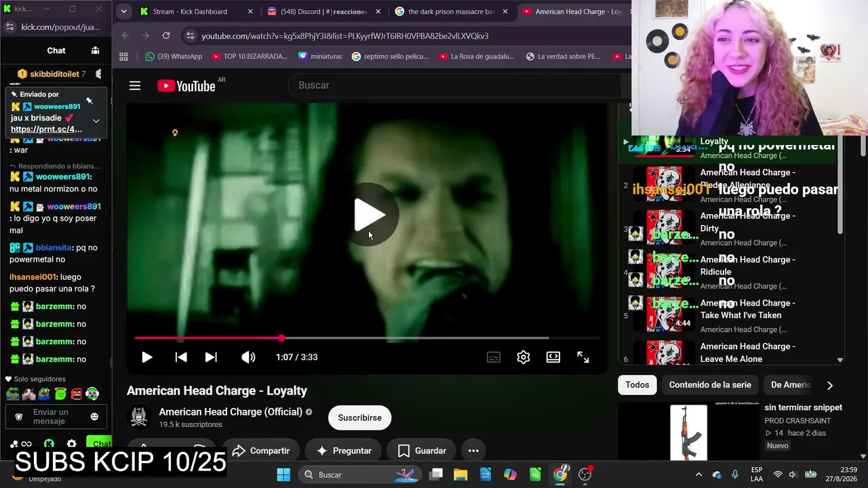Skip to the next video in playlist
868x488 pixels.
click(x=211, y=357)
